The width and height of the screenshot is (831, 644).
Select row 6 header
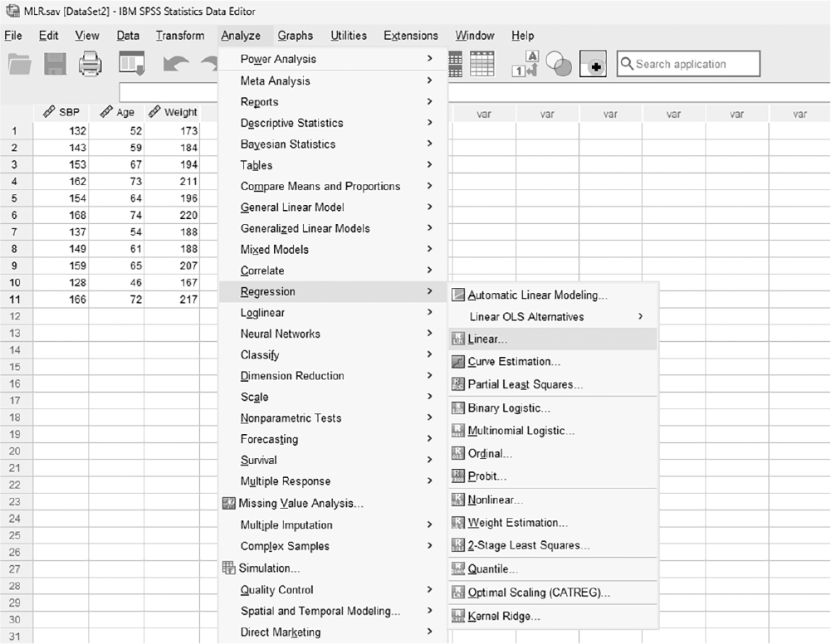(x=15, y=215)
